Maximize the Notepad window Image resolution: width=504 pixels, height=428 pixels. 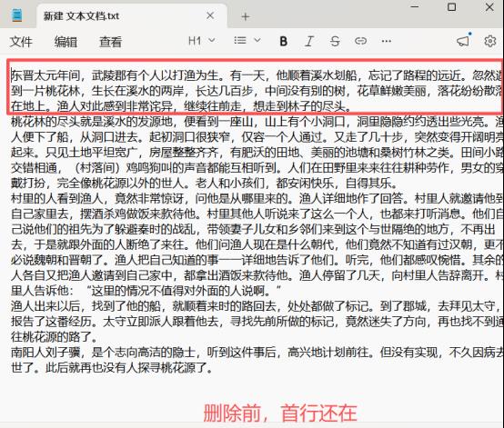pyautogui.click(x=451, y=6)
